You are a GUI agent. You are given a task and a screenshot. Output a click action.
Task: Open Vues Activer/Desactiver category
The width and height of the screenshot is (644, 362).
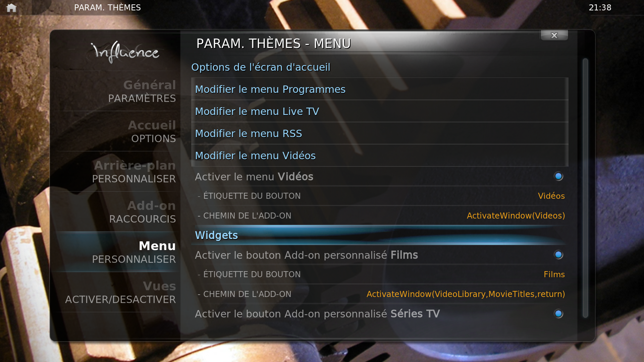pos(116,292)
